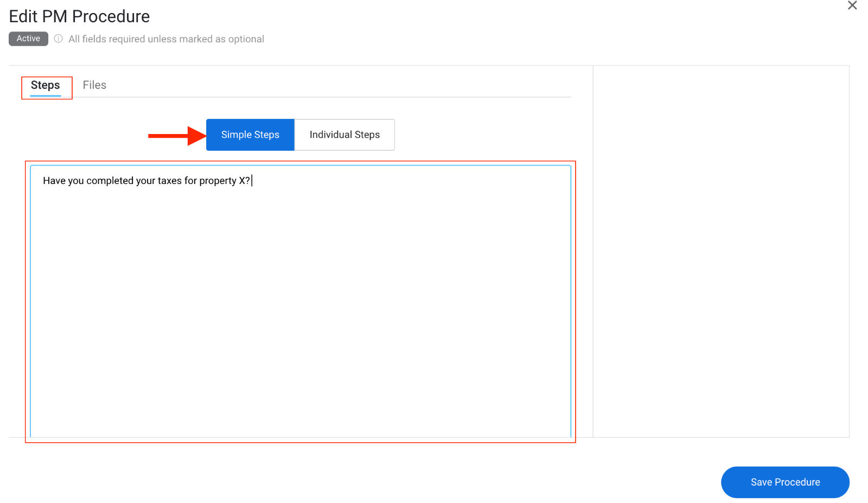868x503 pixels.
Task: Switch to the Steps tab
Action: (46, 85)
